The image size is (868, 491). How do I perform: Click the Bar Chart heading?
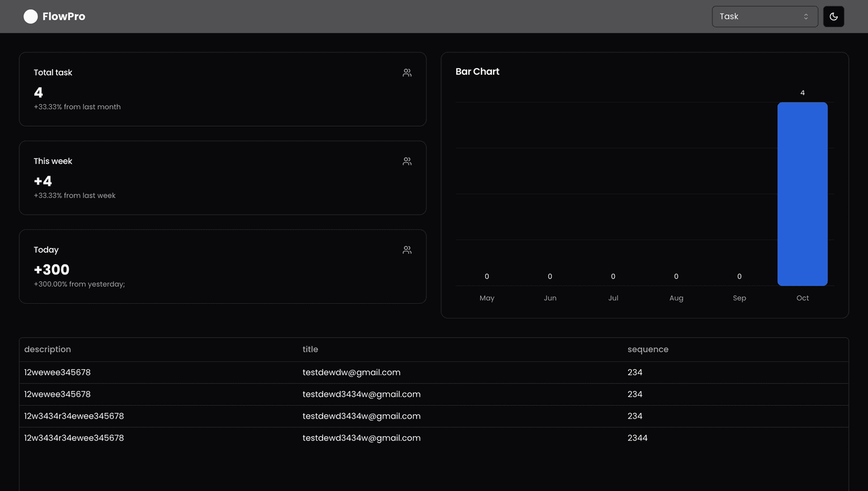(477, 71)
